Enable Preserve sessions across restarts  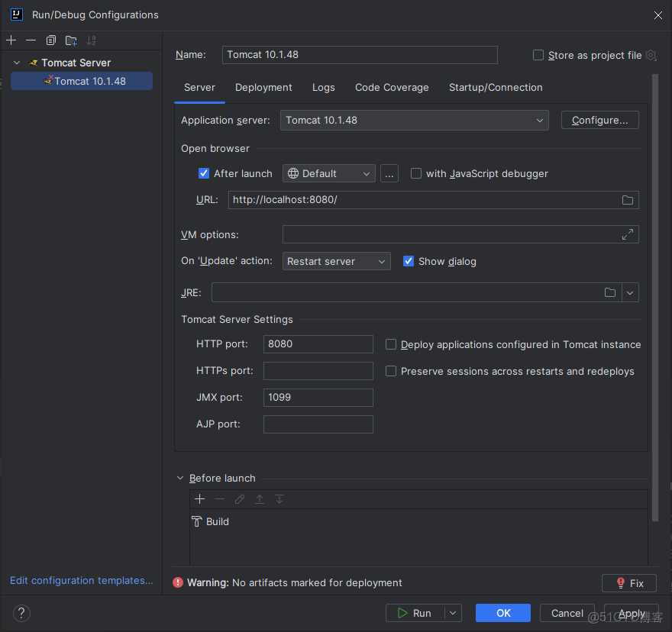point(391,371)
